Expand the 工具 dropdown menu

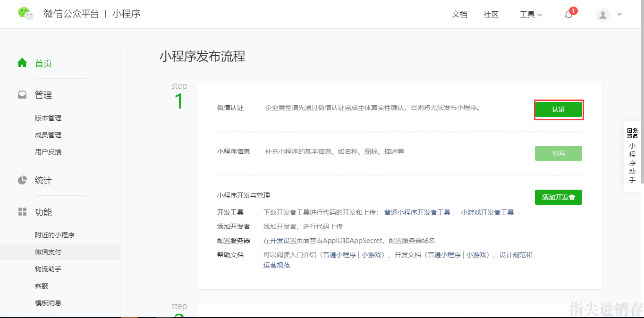(x=531, y=15)
